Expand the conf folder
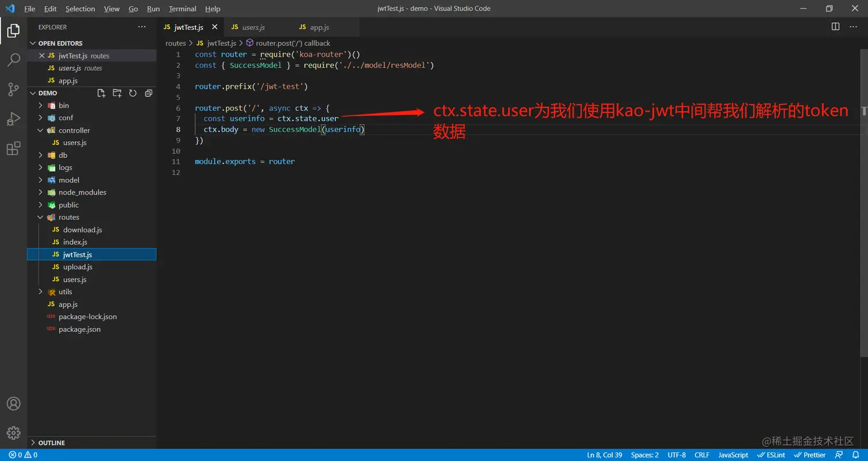 click(x=92, y=118)
